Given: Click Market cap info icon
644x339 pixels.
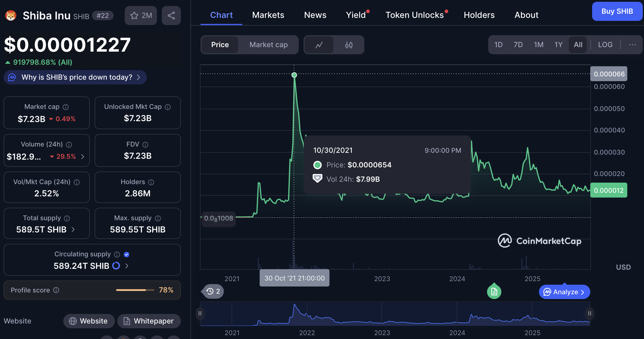Looking at the screenshot, I should pos(66,107).
